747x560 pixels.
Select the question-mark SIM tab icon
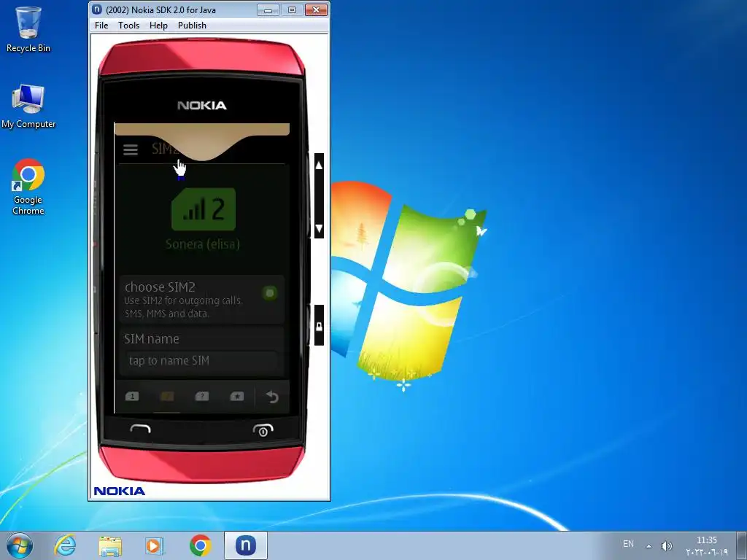[202, 396]
